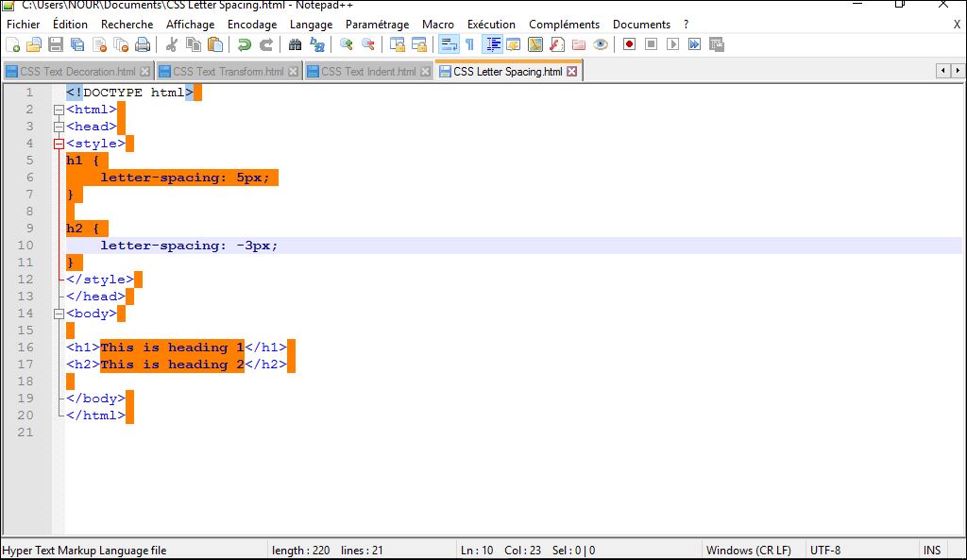Toggle word wrap toolbar button

click(449, 44)
